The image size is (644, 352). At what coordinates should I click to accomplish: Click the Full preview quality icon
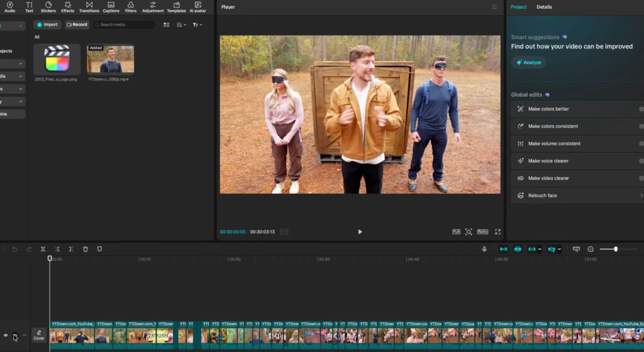tap(456, 232)
